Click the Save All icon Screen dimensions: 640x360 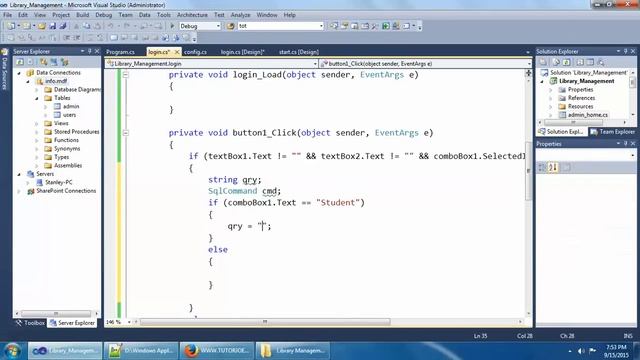click(63, 26)
